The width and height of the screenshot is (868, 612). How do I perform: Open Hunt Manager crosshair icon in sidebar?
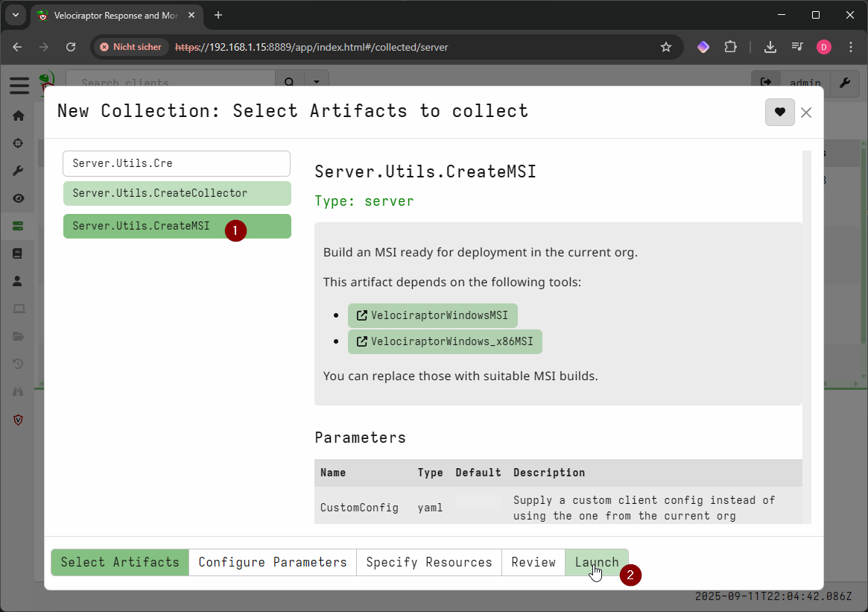click(x=19, y=143)
